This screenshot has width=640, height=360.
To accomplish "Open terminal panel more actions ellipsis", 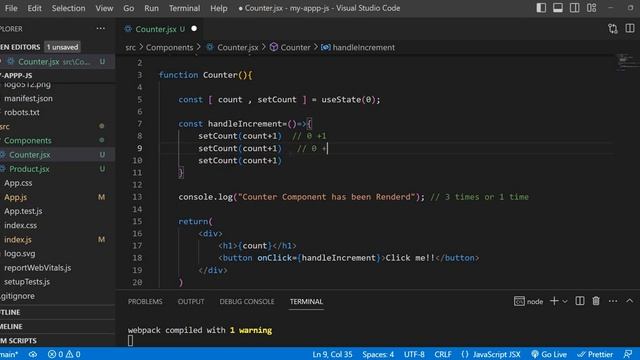I will [613, 301].
